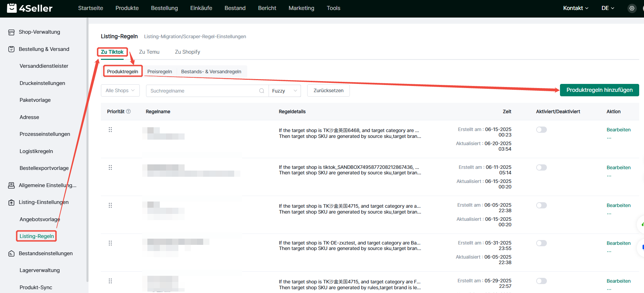Grab drag handle of 05-29-2025 rule

point(110,281)
